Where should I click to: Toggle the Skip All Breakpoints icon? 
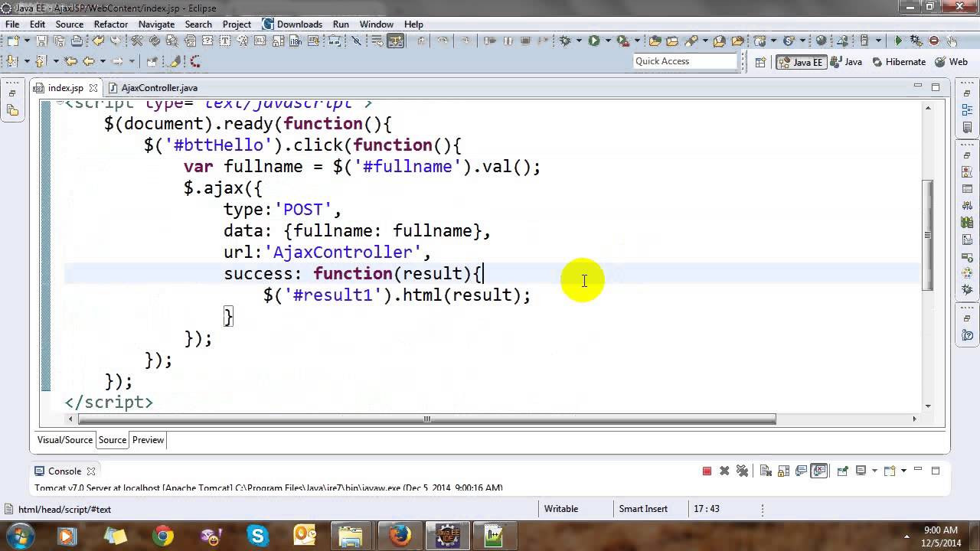(x=356, y=41)
